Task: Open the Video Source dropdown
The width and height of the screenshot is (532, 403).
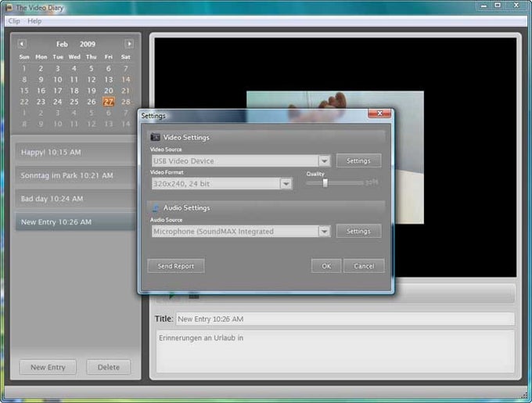Action: coord(324,160)
